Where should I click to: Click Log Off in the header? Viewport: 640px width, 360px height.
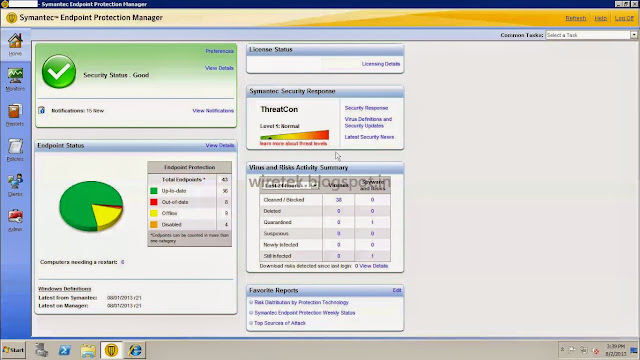point(624,18)
